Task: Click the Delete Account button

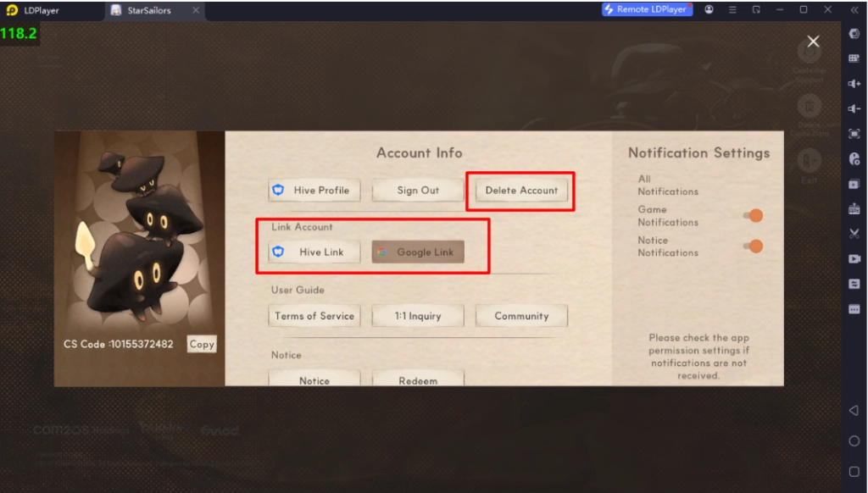Action: click(x=521, y=191)
